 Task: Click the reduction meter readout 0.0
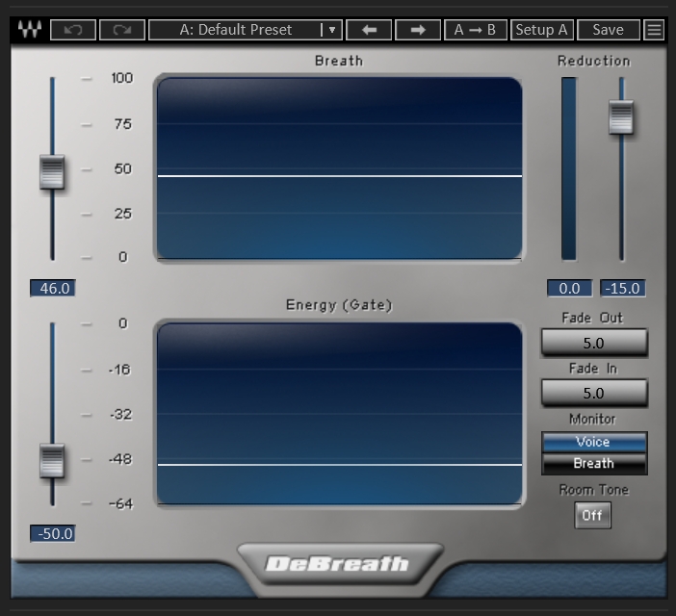point(569,288)
